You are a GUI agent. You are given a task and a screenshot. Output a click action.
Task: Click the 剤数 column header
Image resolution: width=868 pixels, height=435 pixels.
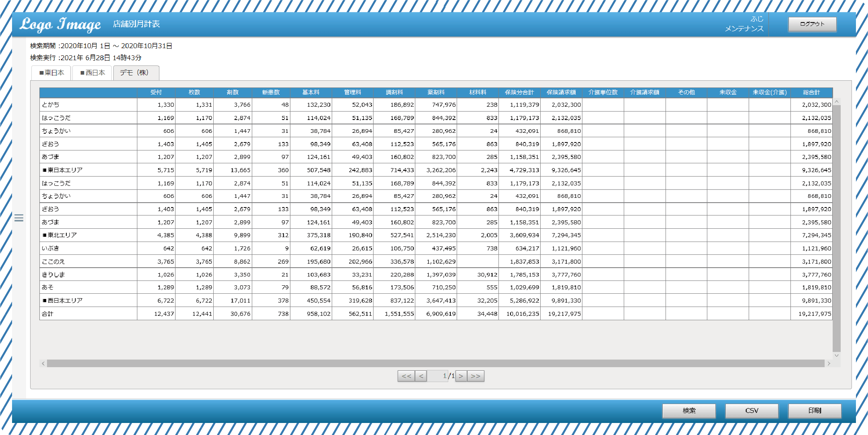pyautogui.click(x=233, y=92)
